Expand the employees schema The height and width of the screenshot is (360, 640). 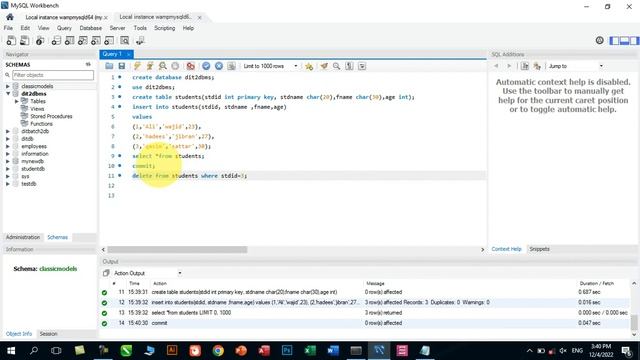point(7,146)
